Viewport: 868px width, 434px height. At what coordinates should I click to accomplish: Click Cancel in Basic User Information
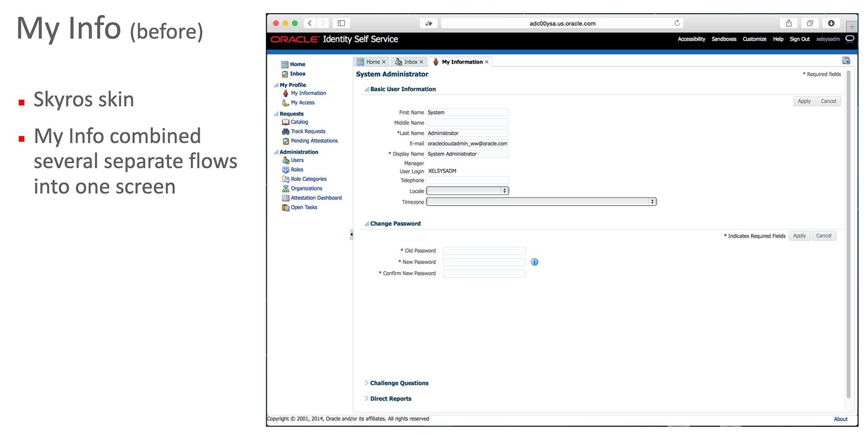(828, 101)
